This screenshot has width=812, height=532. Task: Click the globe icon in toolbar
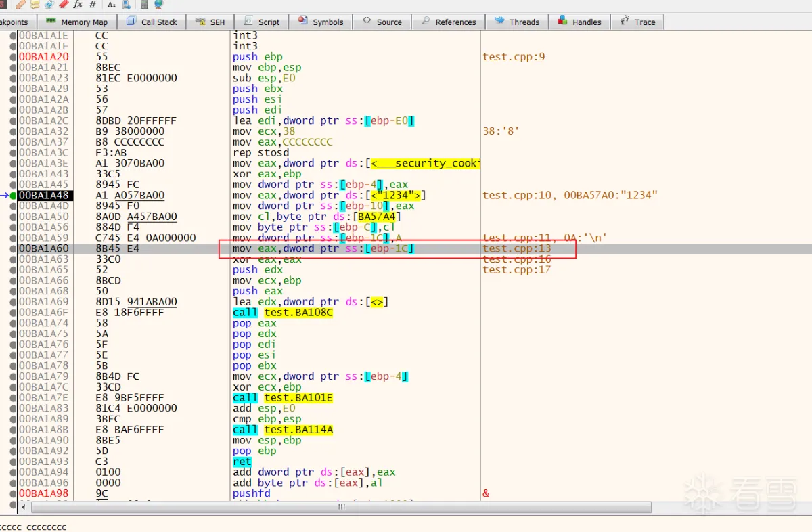pos(158,4)
